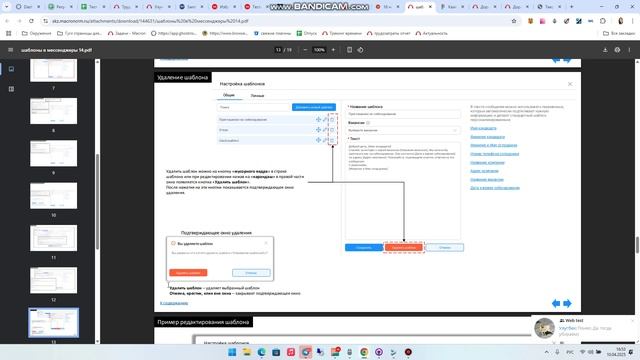Follow the 'К содержанию' link
This screenshot has width=640, height=360.
[174, 303]
